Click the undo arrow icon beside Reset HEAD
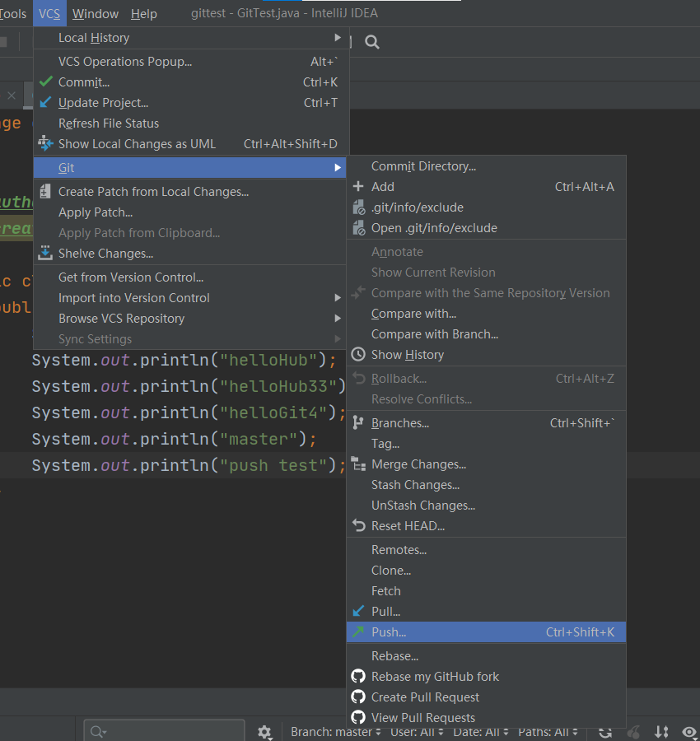 click(359, 525)
